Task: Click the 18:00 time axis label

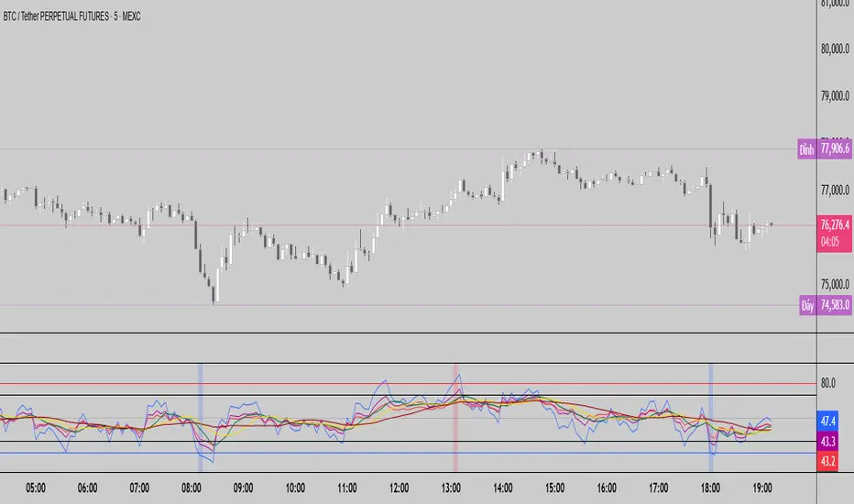Action: click(710, 488)
